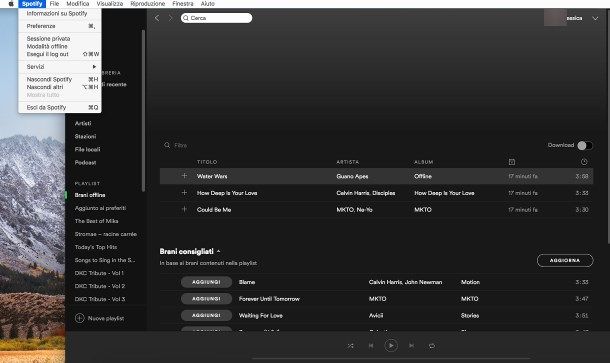Sort by date added calendar icon

point(512,161)
